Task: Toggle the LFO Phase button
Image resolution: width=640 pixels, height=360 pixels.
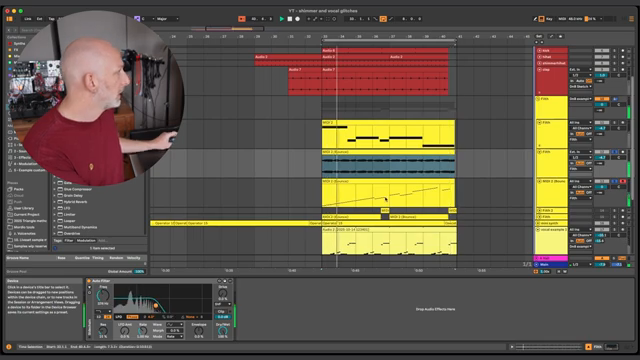Action: [132, 317]
